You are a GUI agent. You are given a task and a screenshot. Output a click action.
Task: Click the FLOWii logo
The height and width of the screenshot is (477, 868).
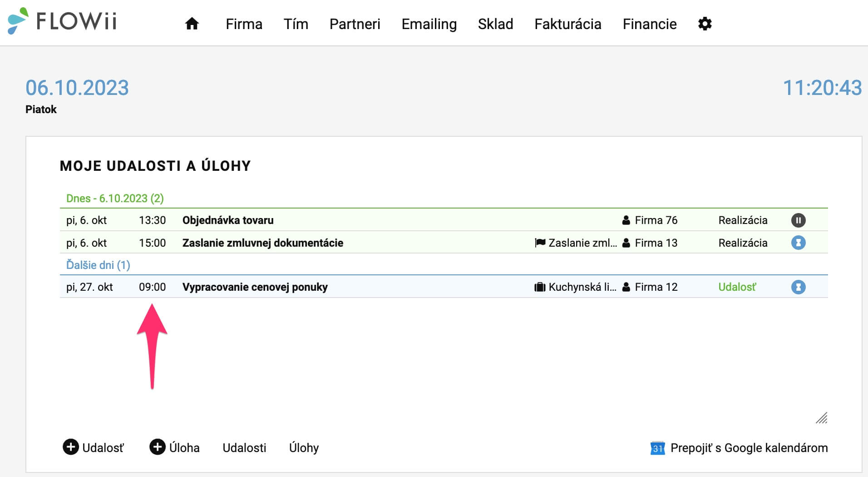click(x=62, y=21)
